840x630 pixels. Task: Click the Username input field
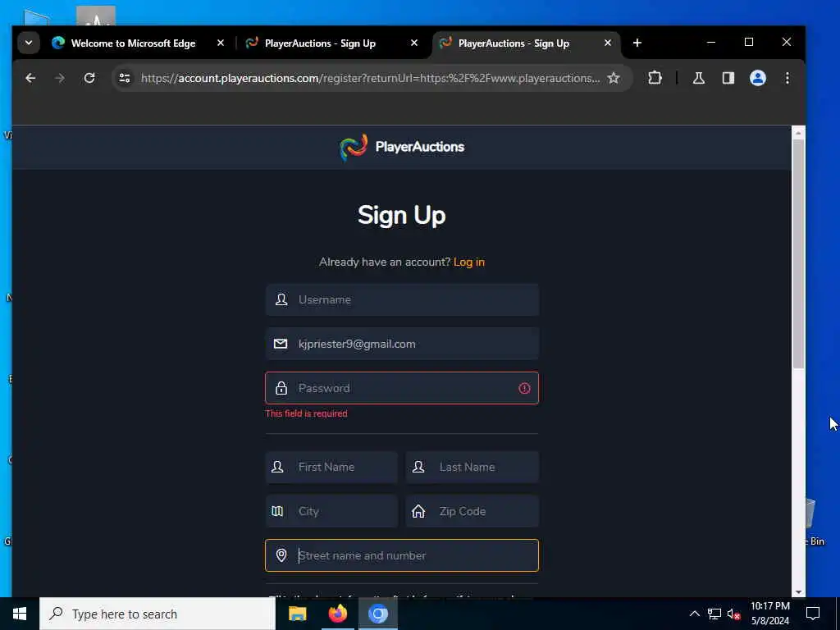click(x=402, y=300)
